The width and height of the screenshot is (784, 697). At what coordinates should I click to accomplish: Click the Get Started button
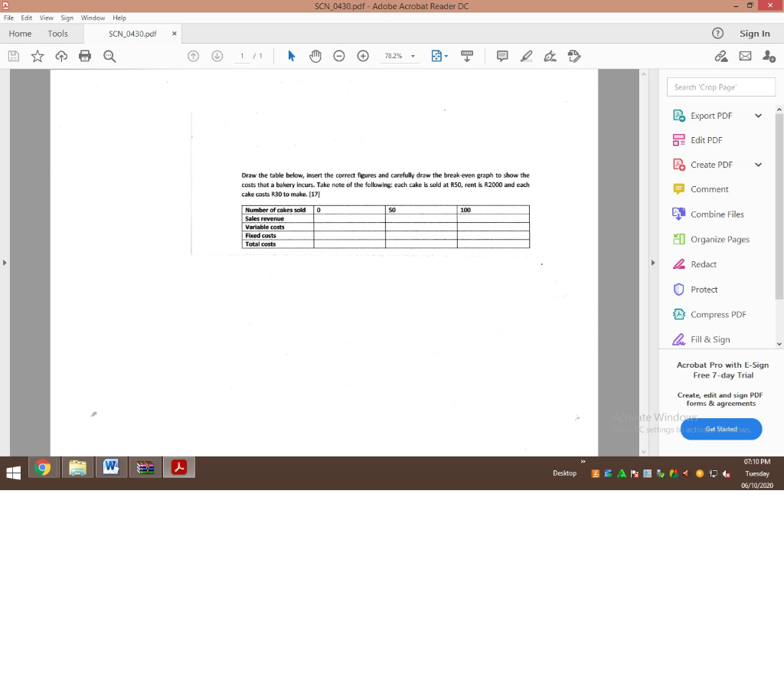tap(720, 429)
